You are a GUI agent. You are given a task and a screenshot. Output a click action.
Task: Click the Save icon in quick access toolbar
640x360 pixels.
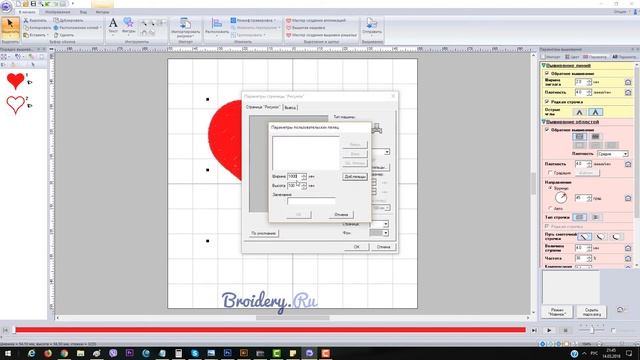click(33, 4)
